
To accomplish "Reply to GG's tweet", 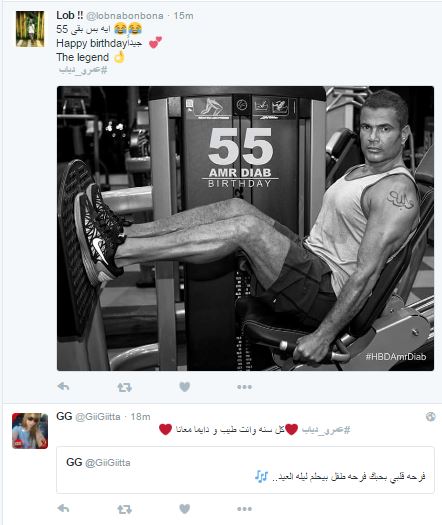I will [63, 509].
